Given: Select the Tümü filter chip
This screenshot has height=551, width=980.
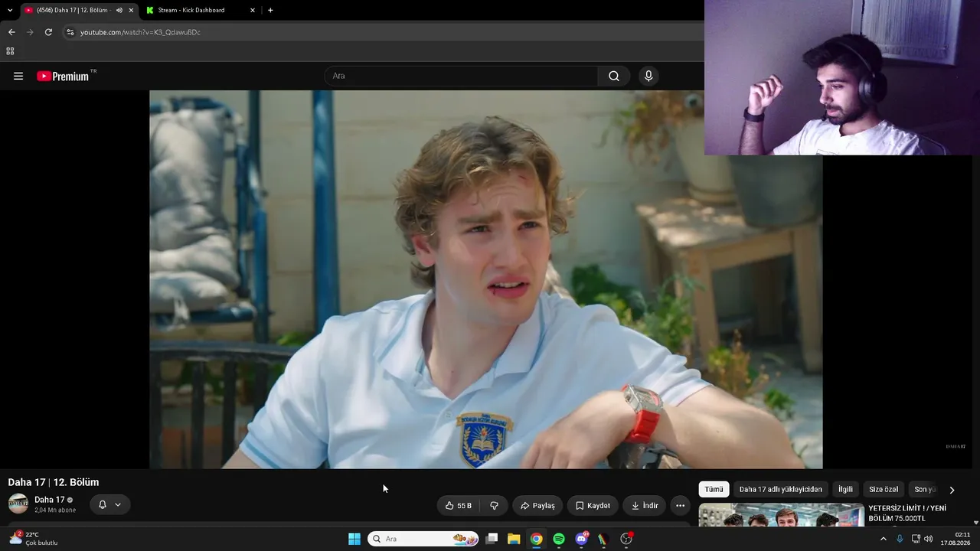Looking at the screenshot, I should pos(714,490).
